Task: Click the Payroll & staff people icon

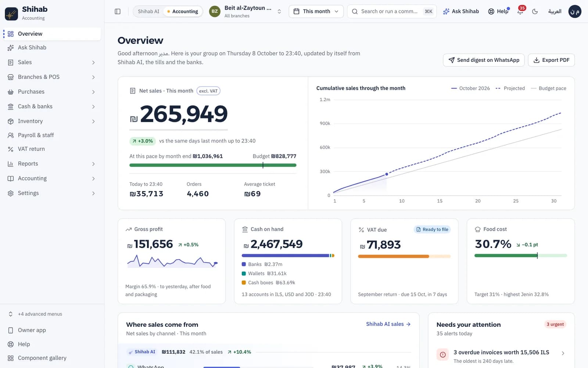Action: click(x=11, y=135)
